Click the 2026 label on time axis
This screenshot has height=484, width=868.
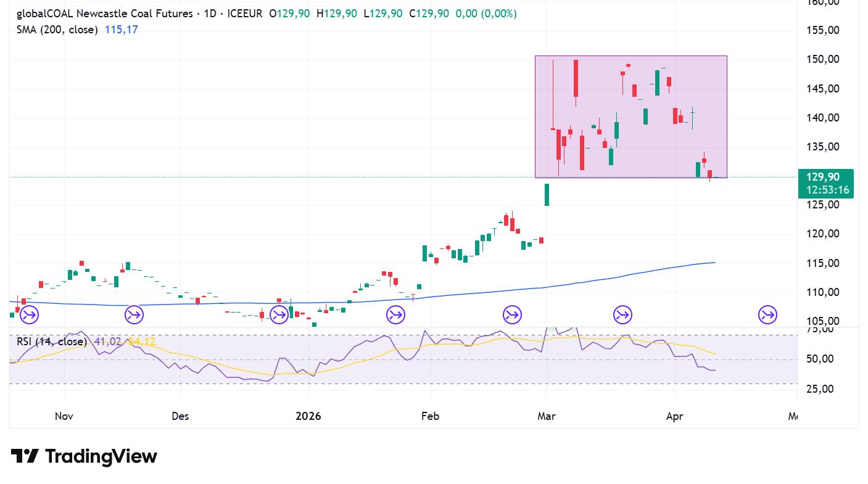pyautogui.click(x=308, y=416)
